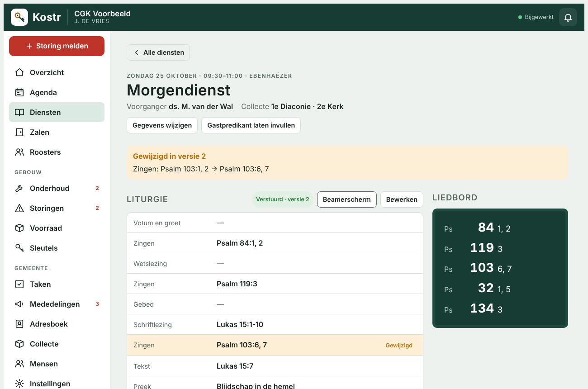Open the Beamerscherm view
588x389 pixels.
(x=347, y=199)
